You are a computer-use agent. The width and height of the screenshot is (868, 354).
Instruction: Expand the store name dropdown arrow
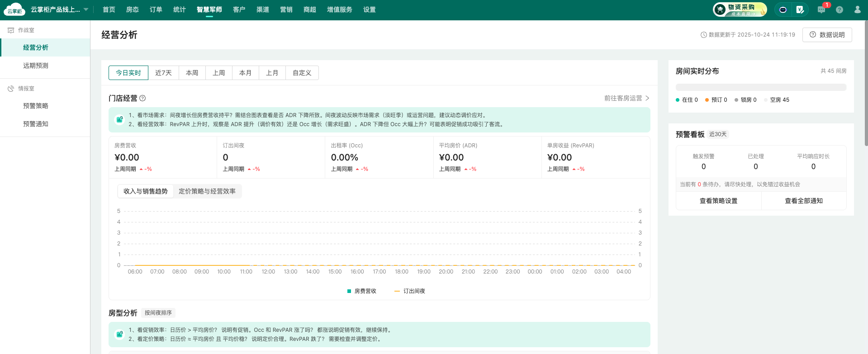[86, 9]
